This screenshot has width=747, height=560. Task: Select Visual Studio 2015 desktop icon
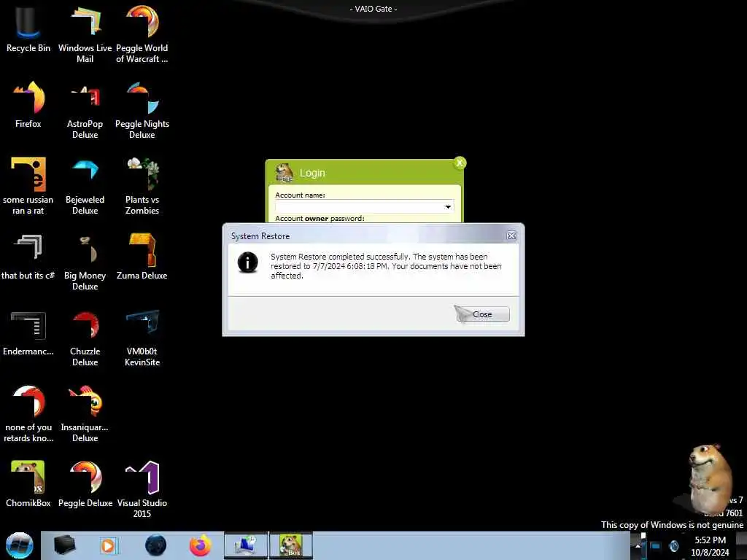142,488
